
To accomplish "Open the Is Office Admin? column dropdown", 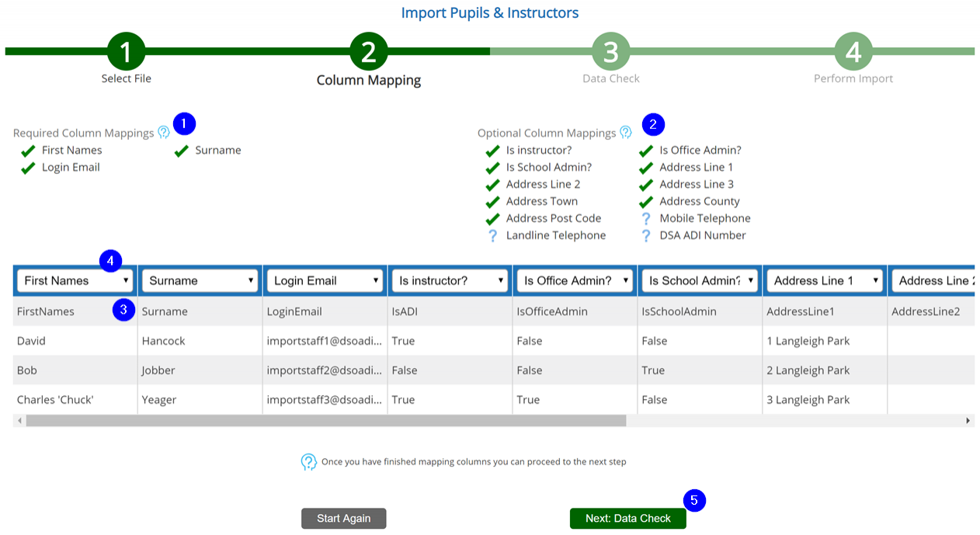I will pos(575,280).
